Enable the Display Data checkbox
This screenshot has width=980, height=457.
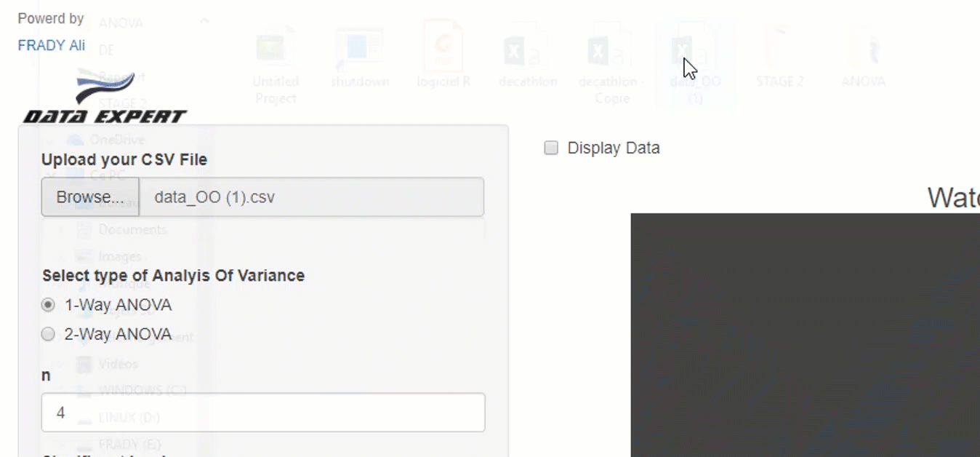pos(550,148)
